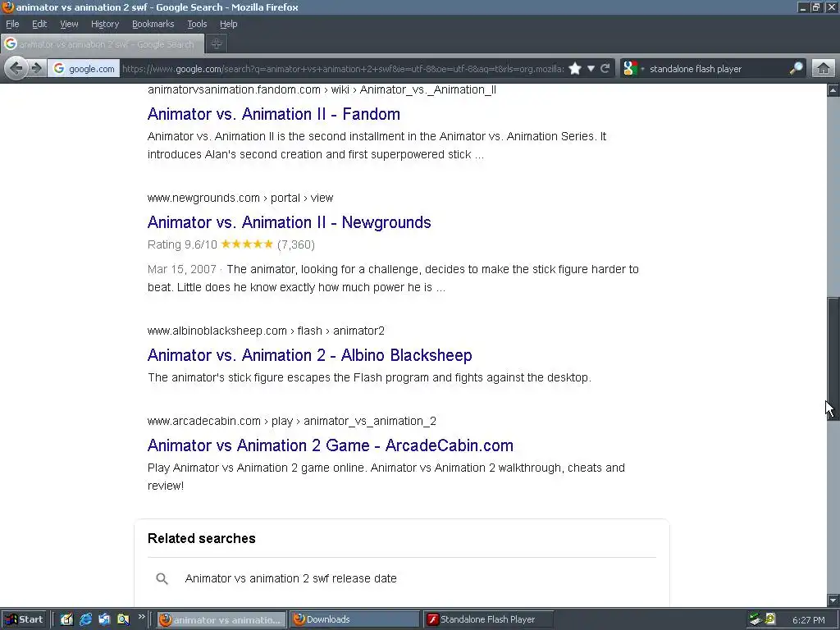Screen dimensions: 840x630
Task: Click the first quick launch icon next to Start
Action: click(x=66, y=619)
